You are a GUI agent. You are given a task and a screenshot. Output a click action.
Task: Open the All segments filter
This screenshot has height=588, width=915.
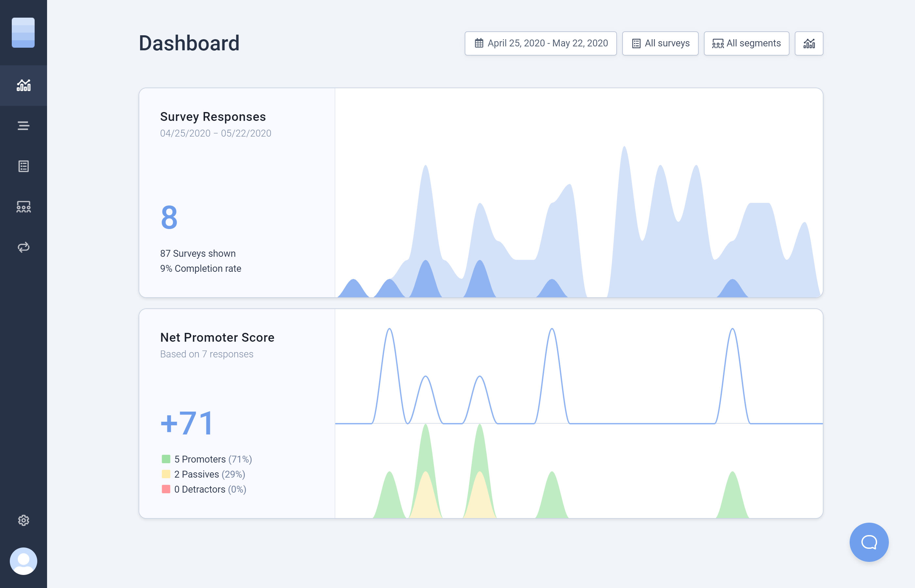point(746,43)
